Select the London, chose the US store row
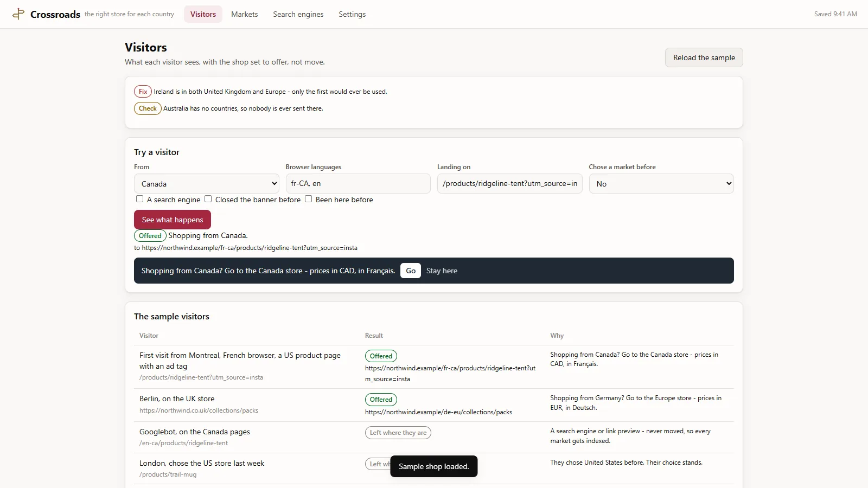Screen dimensions: 868x488 click(434, 468)
